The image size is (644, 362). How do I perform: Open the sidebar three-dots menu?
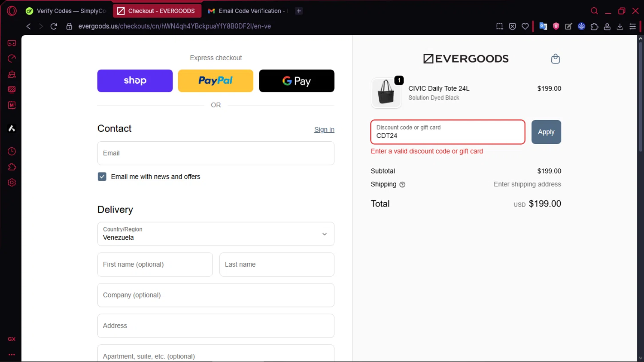click(12, 355)
